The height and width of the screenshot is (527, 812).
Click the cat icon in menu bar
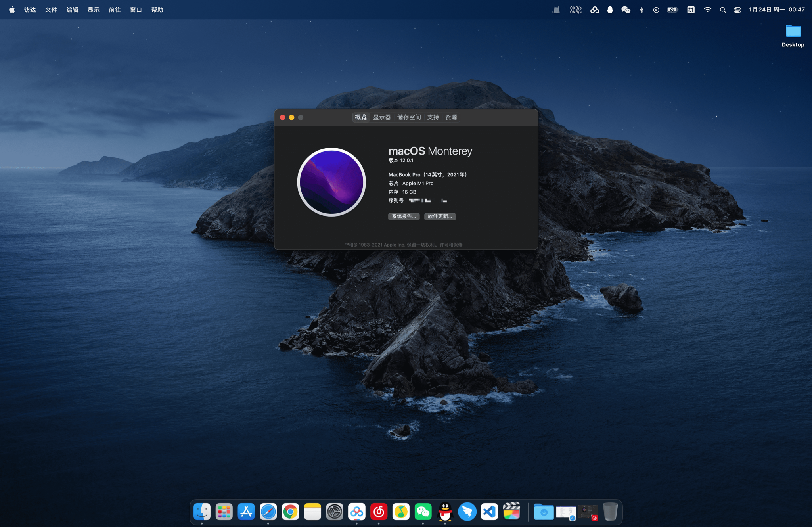tap(556, 10)
